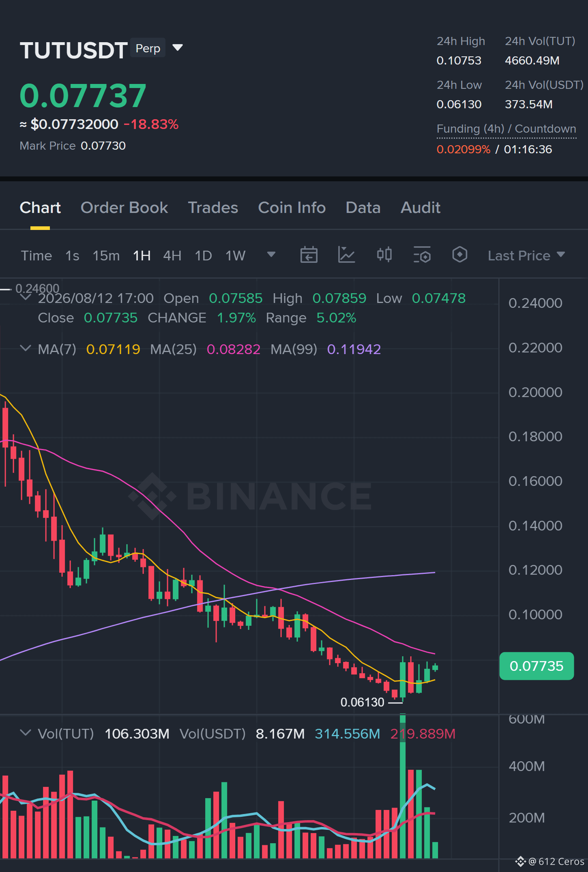The height and width of the screenshot is (872, 588).
Task: Tap the funding rate 0.02099%
Action: [464, 149]
